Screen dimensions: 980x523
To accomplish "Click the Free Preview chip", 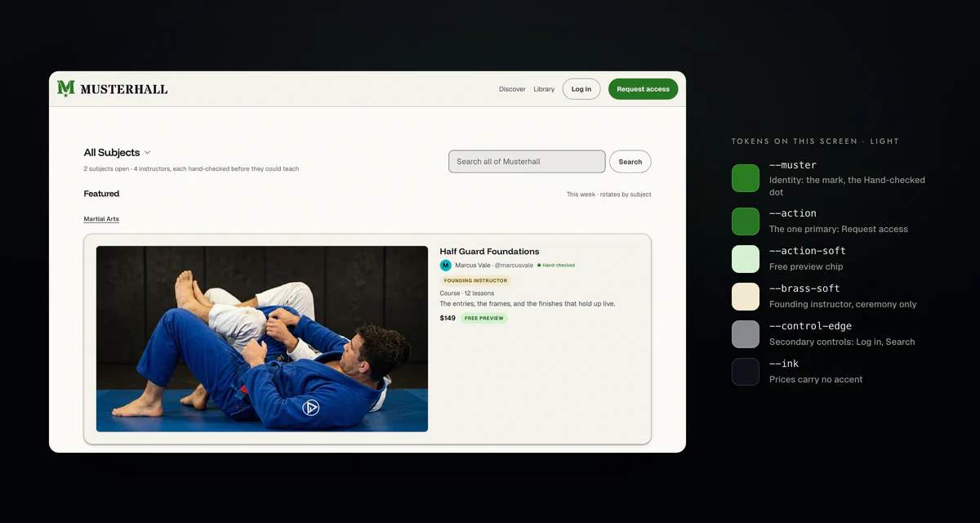I will pyautogui.click(x=484, y=318).
